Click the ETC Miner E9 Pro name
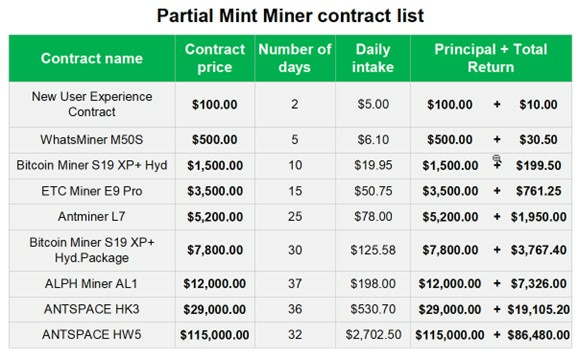 point(92,191)
